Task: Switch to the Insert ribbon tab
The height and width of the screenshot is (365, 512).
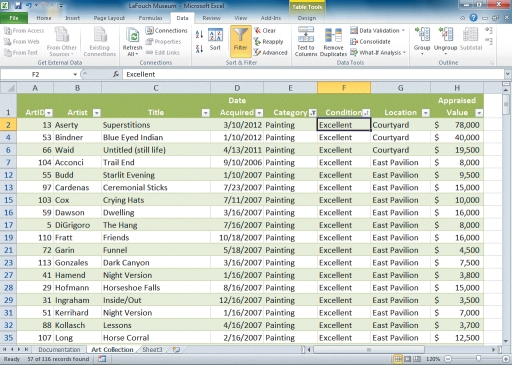Action: click(72, 18)
